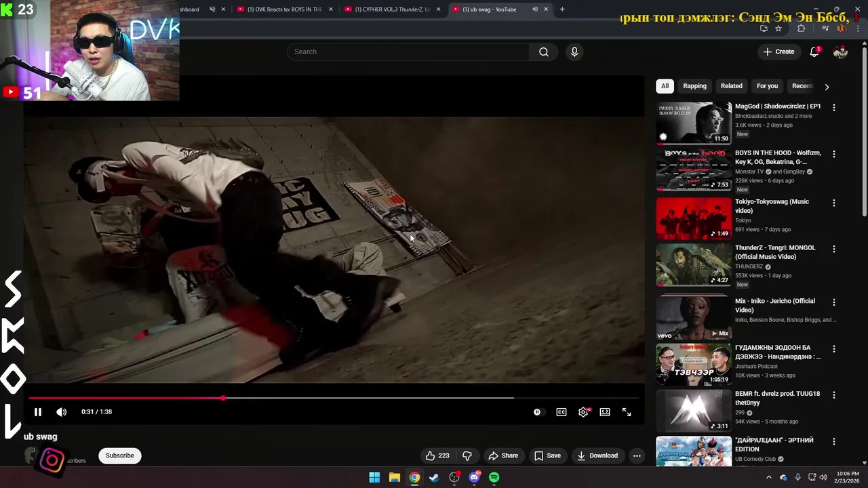Search with voice microphone icon
Screen dimensions: 868x488
(574, 52)
